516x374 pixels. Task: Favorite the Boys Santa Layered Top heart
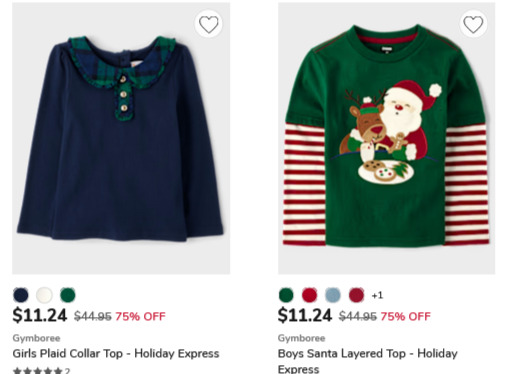click(473, 24)
